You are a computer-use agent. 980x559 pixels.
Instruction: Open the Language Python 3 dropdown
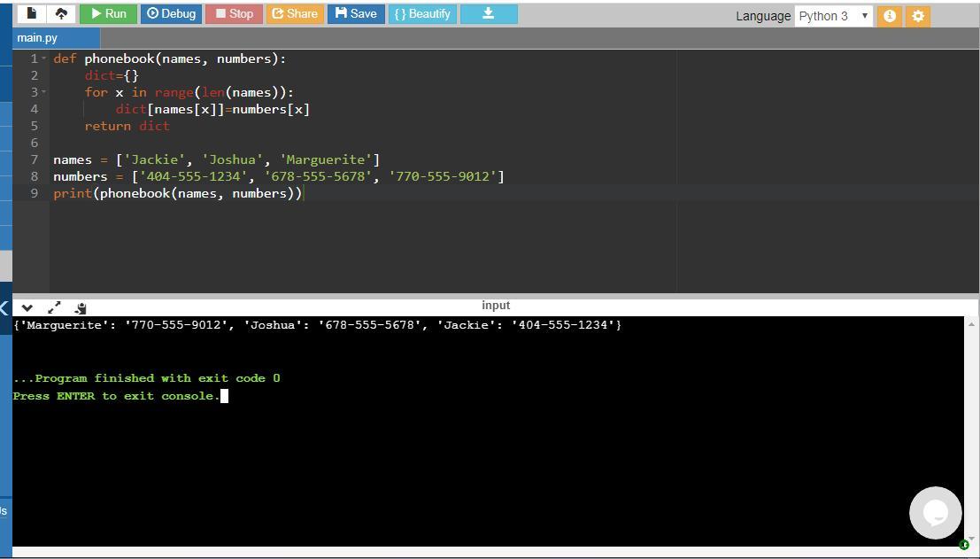pos(833,16)
